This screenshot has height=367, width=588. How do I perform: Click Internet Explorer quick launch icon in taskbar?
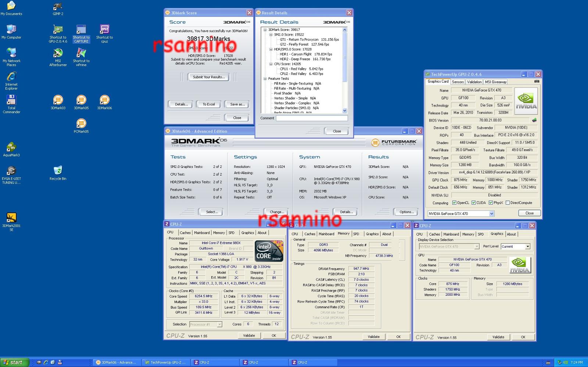[46, 362]
